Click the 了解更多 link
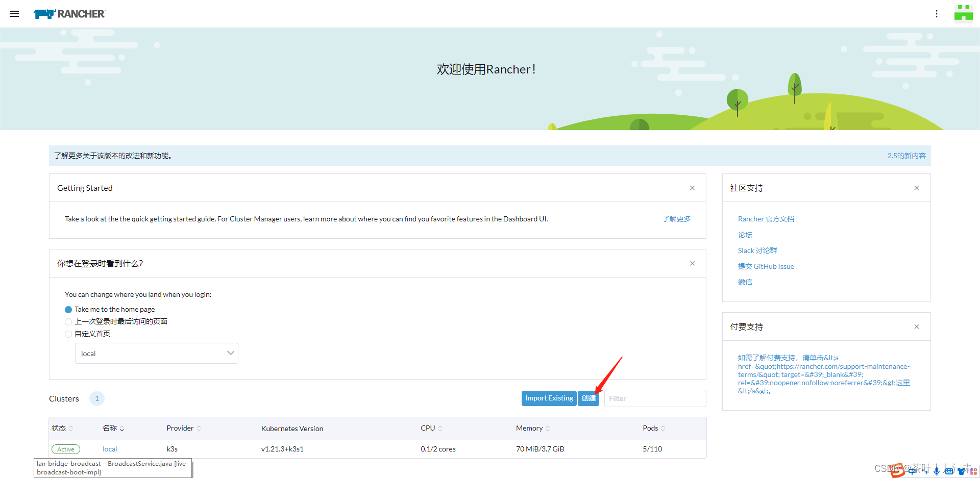 click(676, 219)
